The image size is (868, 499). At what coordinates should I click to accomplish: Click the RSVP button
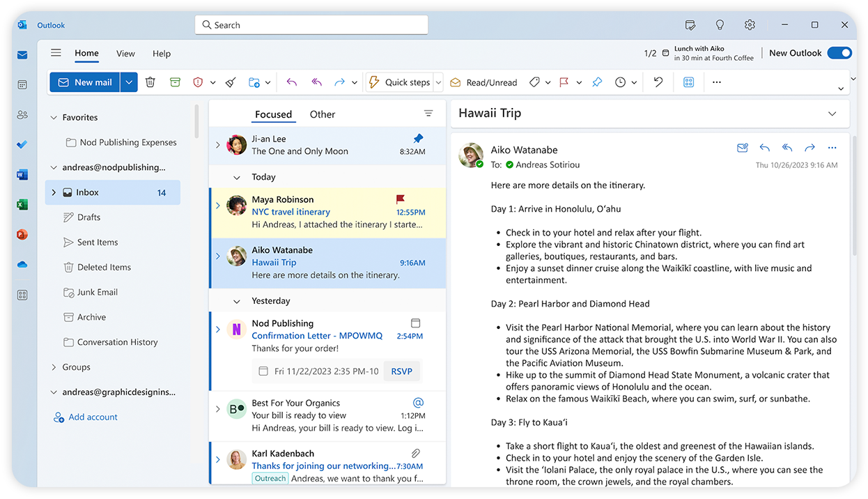(401, 371)
